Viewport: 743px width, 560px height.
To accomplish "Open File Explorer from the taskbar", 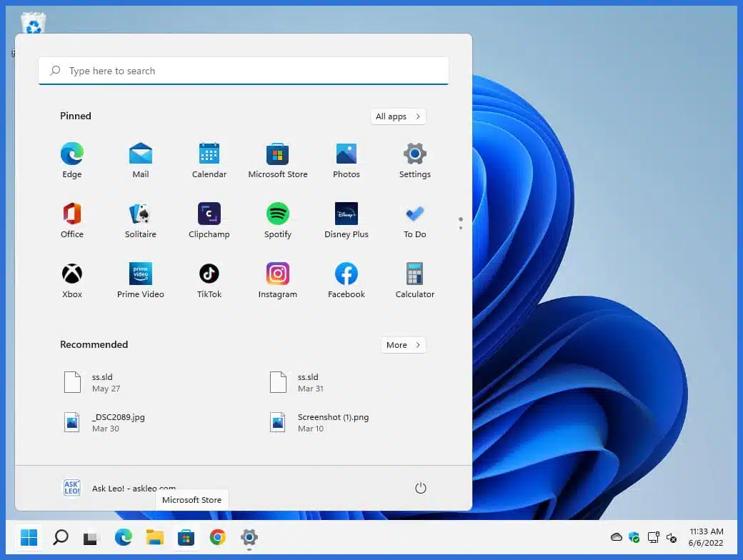I will [154, 537].
